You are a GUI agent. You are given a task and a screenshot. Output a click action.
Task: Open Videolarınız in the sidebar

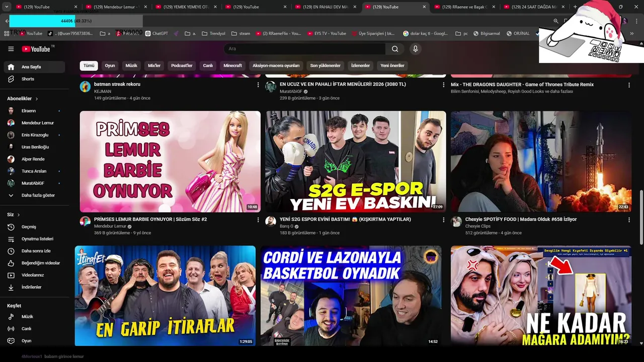tap(34, 275)
